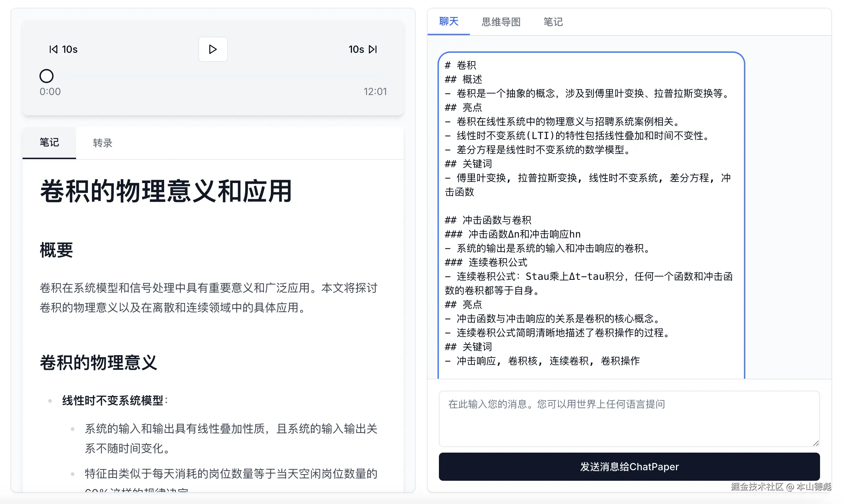Select the left panel 笔记 tab
Screen dimensions: 844x504
click(x=49, y=143)
